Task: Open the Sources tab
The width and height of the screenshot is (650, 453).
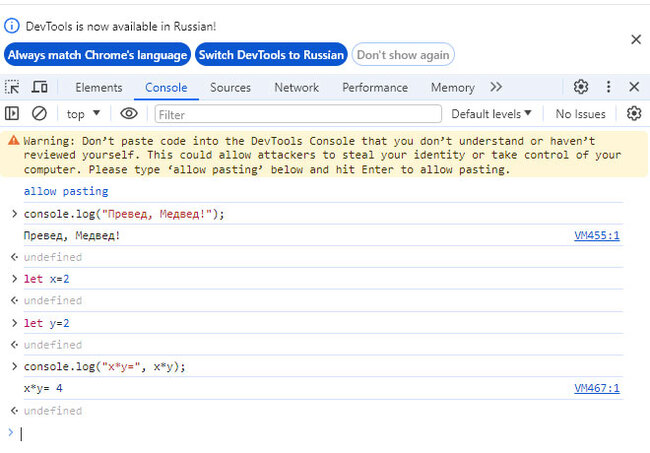Action: [x=230, y=87]
